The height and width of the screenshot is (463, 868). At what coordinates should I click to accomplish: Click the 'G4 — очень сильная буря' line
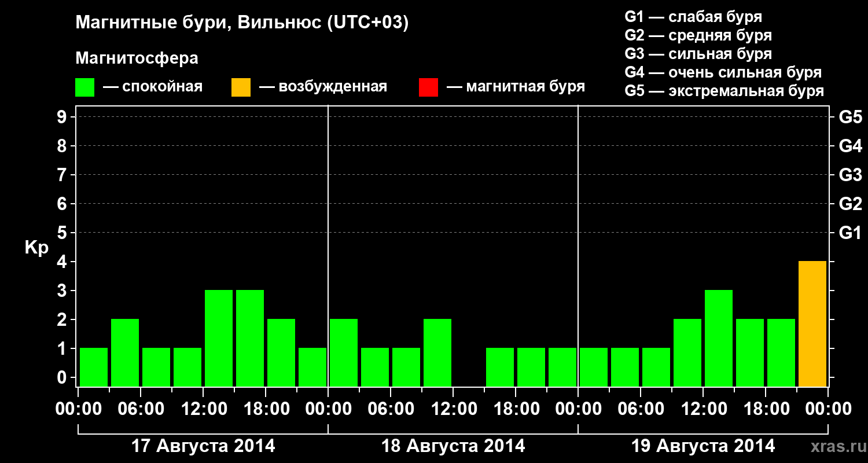point(723,72)
